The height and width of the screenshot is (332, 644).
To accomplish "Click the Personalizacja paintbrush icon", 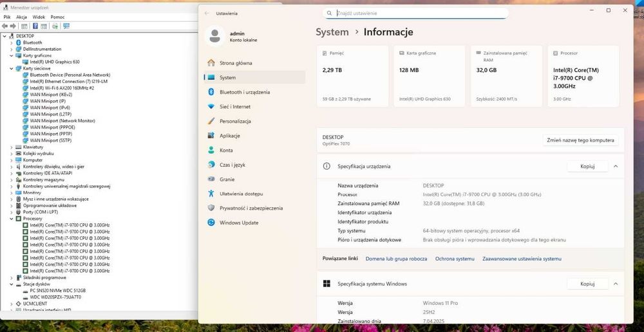I will point(211,121).
